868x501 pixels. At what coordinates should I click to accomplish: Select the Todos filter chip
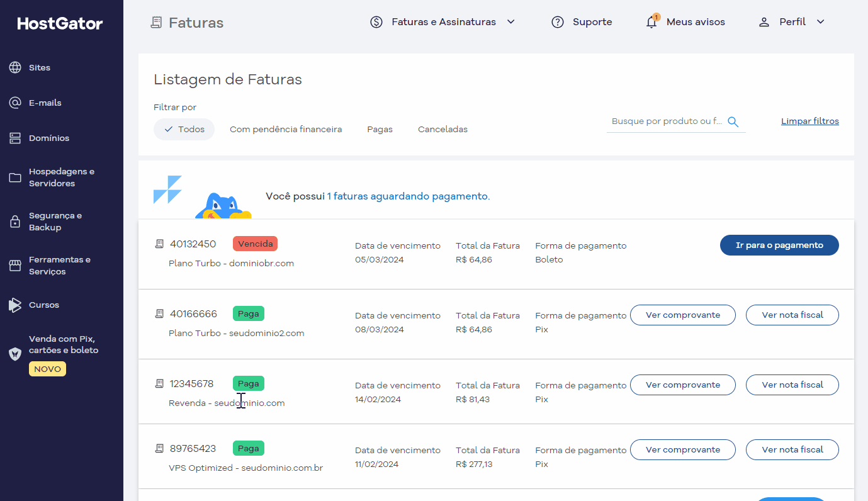point(184,129)
